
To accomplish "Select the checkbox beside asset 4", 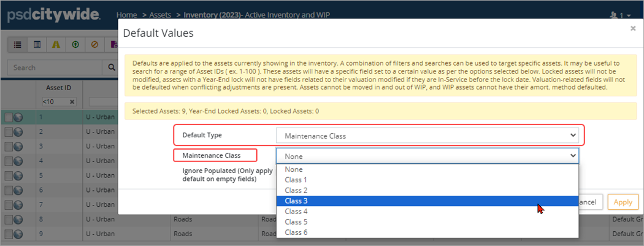I will pyautogui.click(x=8, y=161).
